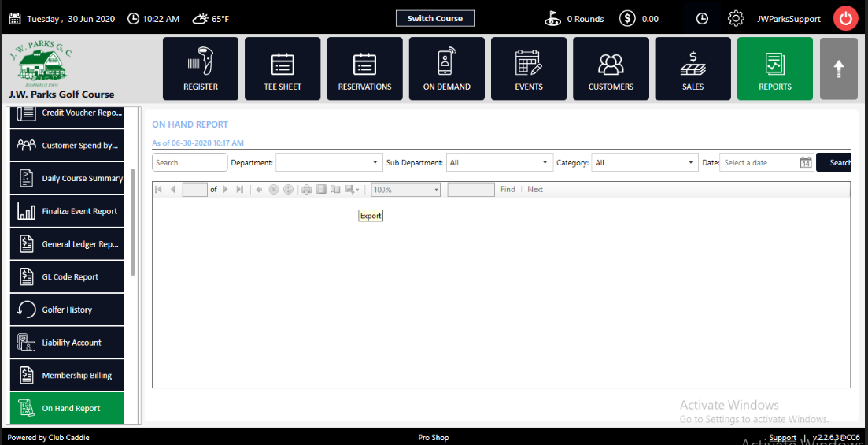Click the Support link in footer
The width and height of the screenshot is (868, 445).
[x=782, y=438]
